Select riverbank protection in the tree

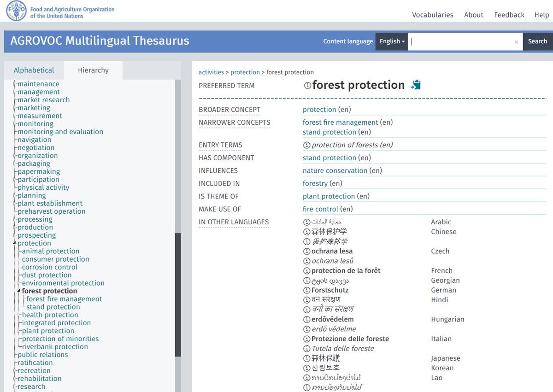55,347
